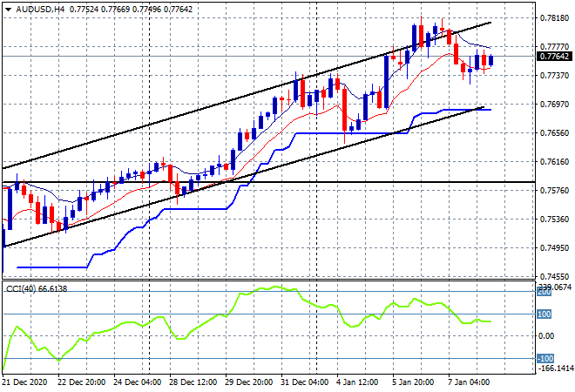Click the CCI -100 level label

(545, 358)
